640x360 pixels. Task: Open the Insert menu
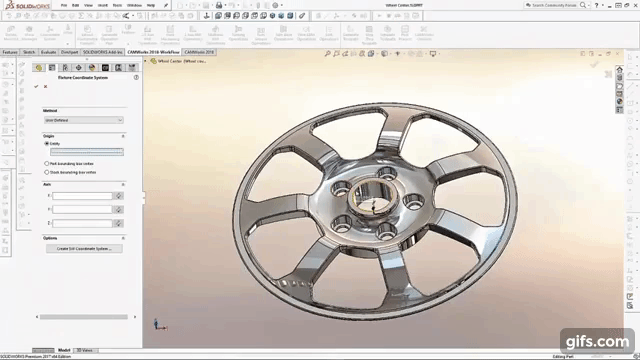(x=103, y=5)
